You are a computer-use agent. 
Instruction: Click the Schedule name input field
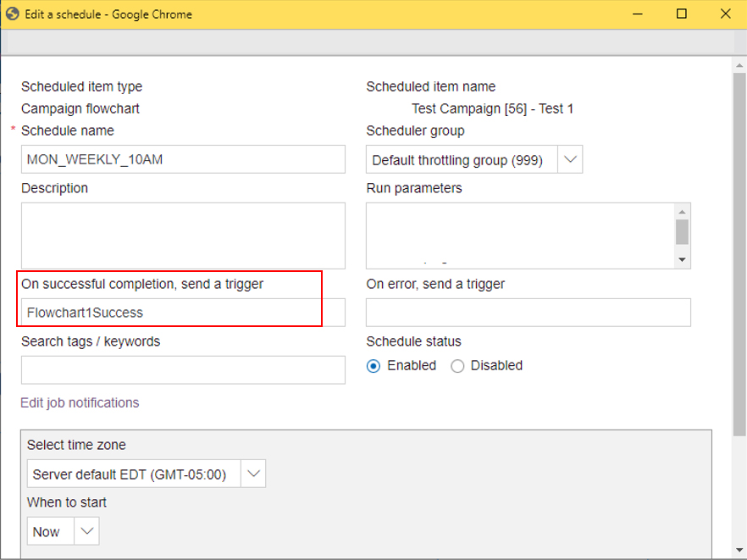(183, 159)
